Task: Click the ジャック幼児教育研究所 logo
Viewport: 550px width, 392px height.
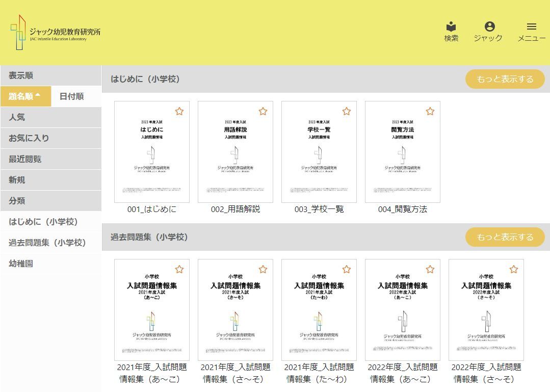Action: pyautogui.click(x=56, y=32)
